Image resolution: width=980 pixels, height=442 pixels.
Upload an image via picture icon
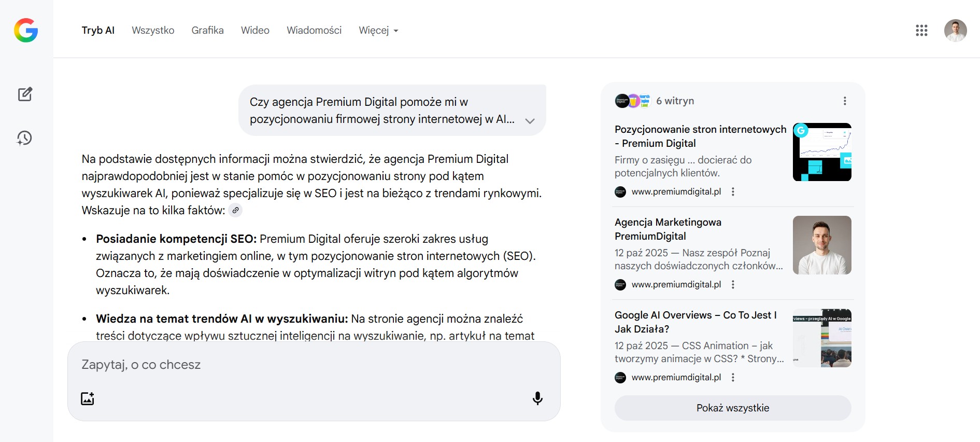[88, 398]
